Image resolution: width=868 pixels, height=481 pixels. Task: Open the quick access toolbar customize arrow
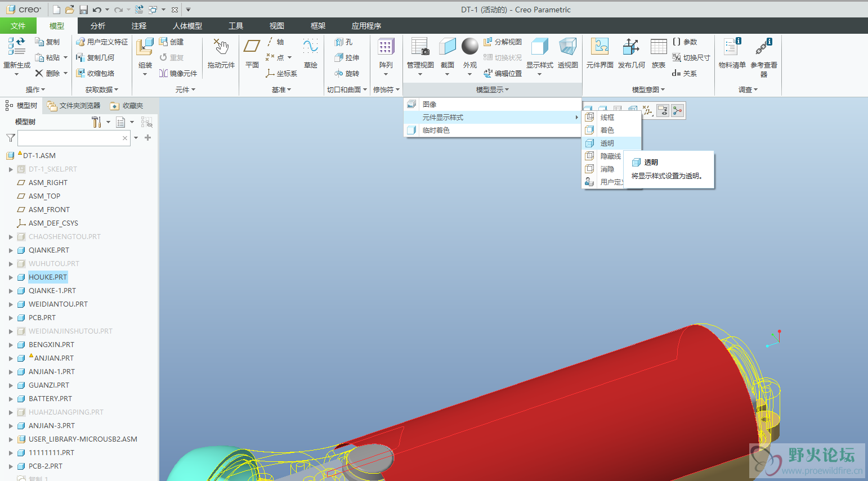tap(188, 10)
